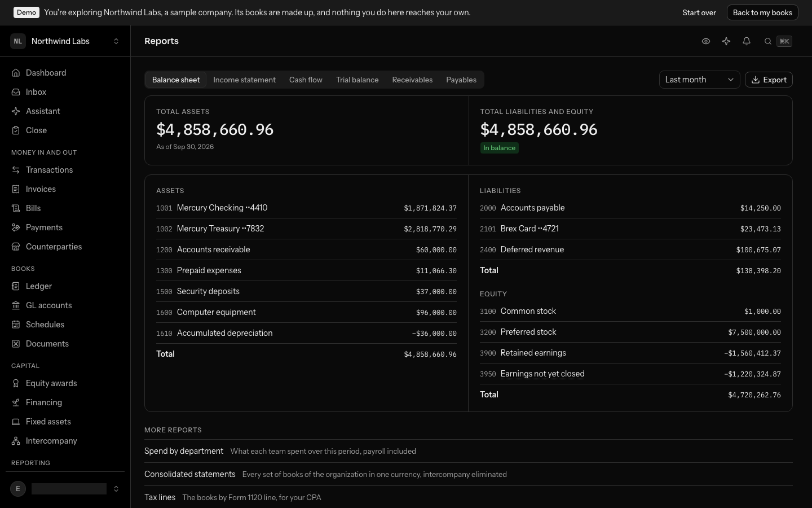This screenshot has height=508, width=812.
Task: Select the Receivables tab
Action: [x=412, y=80]
